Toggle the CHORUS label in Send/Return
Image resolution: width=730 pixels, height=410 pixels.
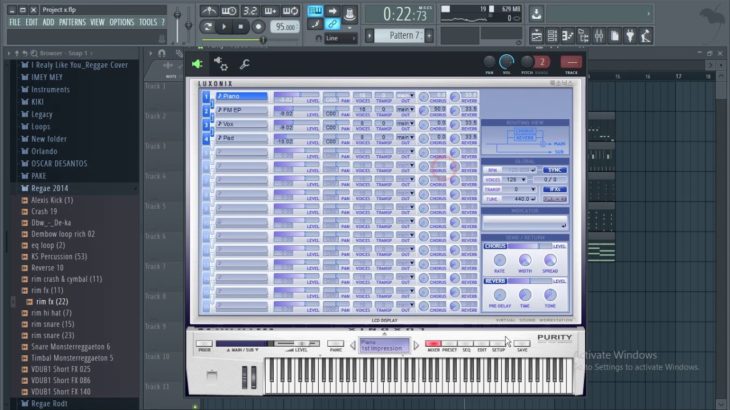point(495,246)
